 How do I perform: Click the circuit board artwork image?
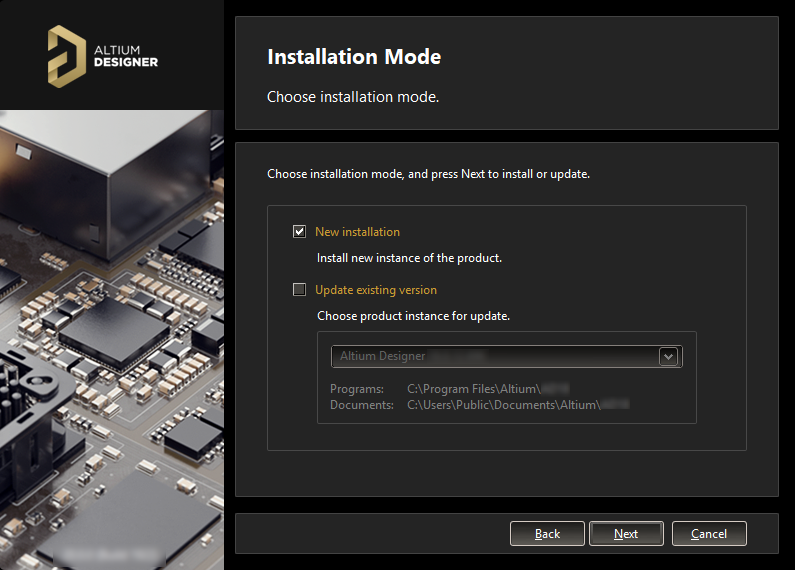click(112, 340)
